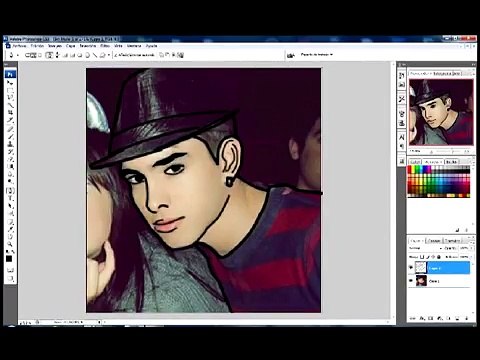Open the Clone Source panel from the dock
The height and width of the screenshot is (360, 480).
[x=402, y=123]
